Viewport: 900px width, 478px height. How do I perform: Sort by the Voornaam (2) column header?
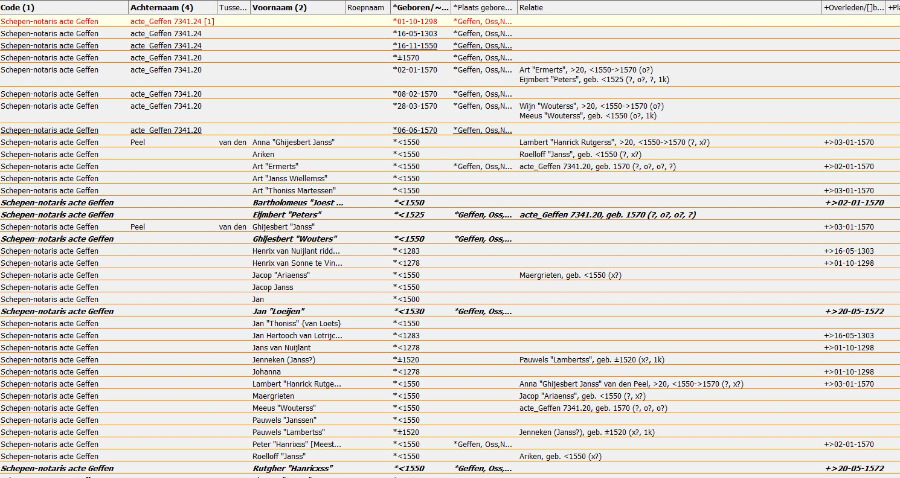click(280, 8)
